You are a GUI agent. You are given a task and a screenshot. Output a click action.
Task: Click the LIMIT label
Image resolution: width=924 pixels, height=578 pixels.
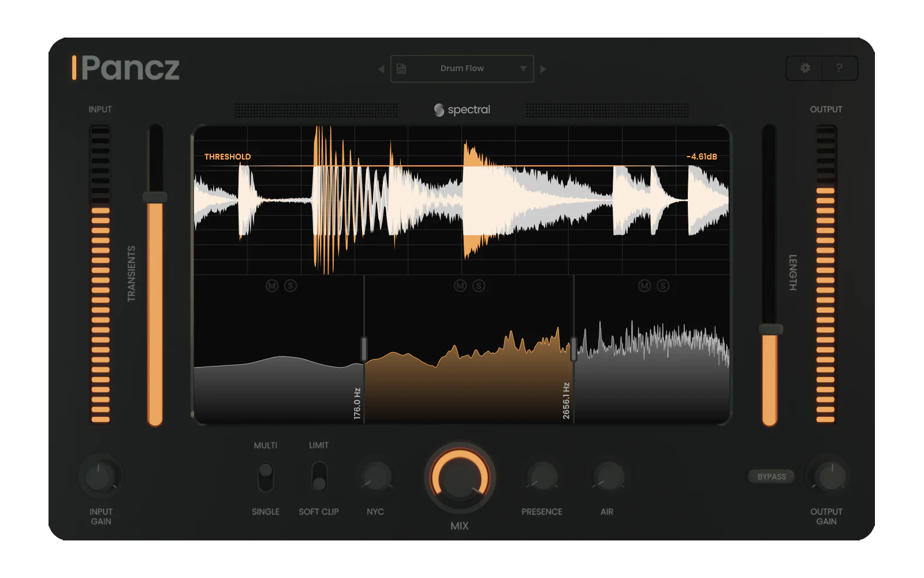pyautogui.click(x=319, y=445)
